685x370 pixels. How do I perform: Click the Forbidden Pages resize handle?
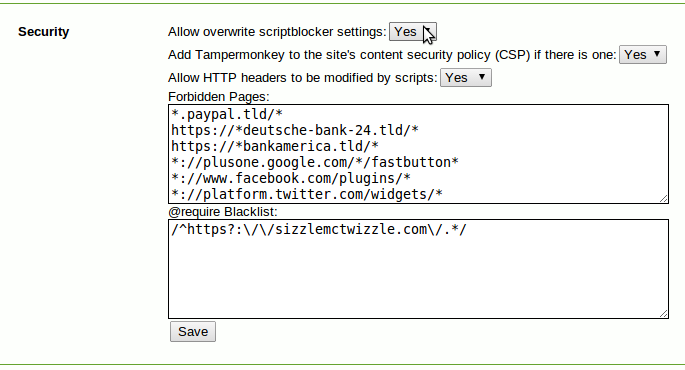pos(664,199)
